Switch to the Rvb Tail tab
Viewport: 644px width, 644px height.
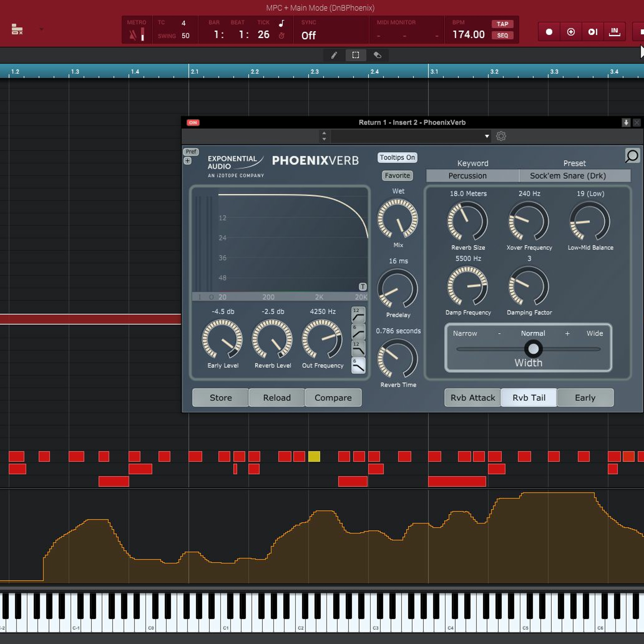529,398
